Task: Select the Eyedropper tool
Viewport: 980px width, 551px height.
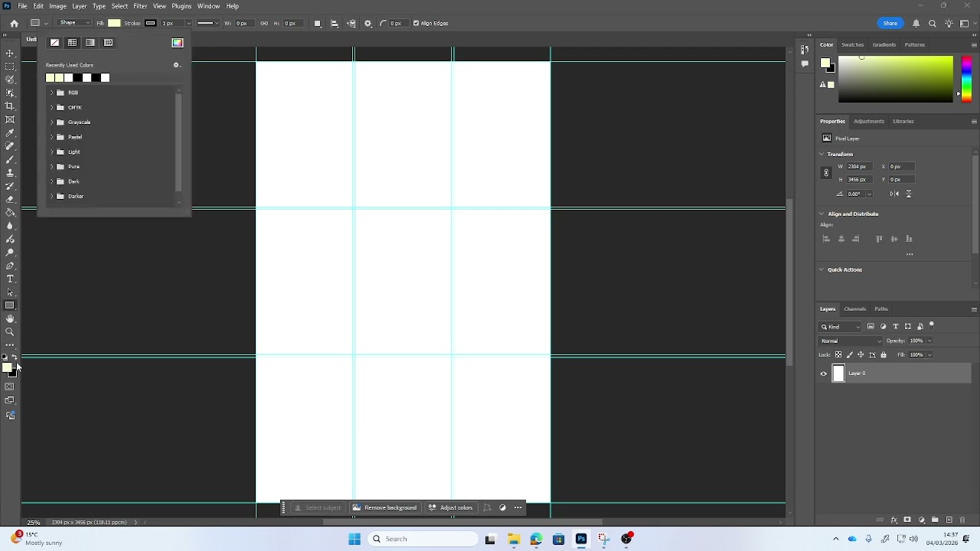Action: coord(10,133)
